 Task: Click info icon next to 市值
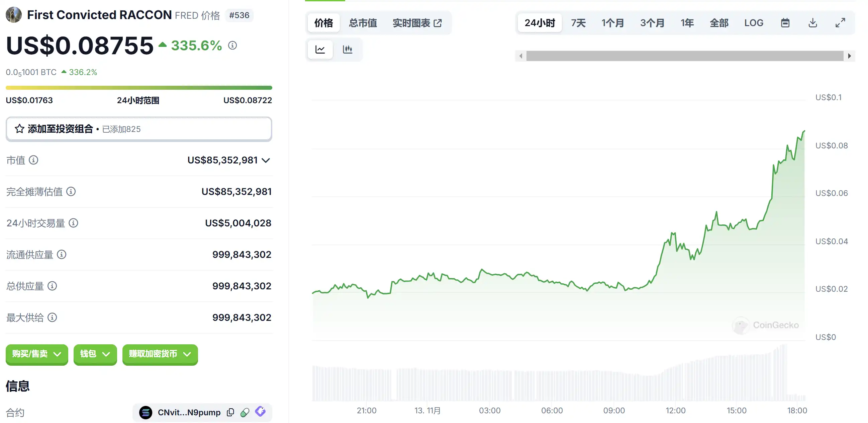point(33,160)
